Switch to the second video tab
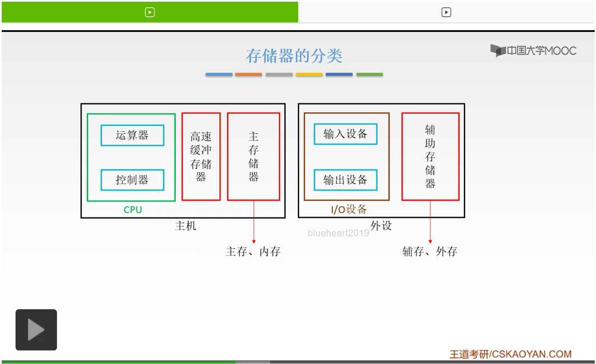 446,12
